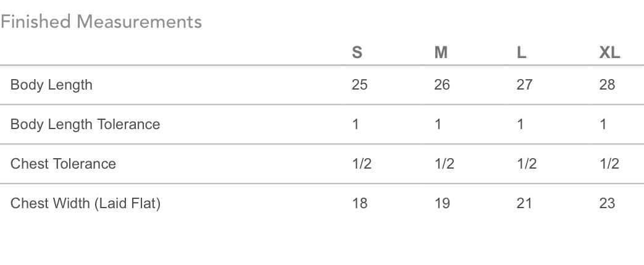This screenshot has width=644, height=265.
Task: Click the Body Length Tolerance row label
Action: (x=85, y=124)
